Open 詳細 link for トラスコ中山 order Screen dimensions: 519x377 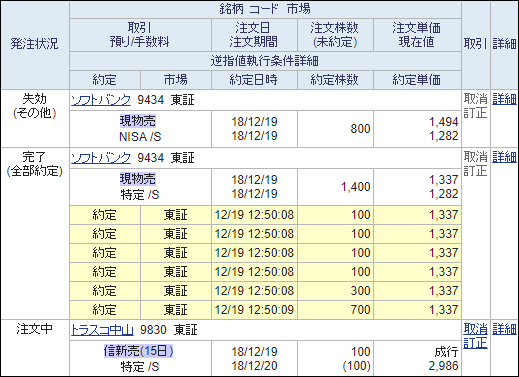(504, 329)
